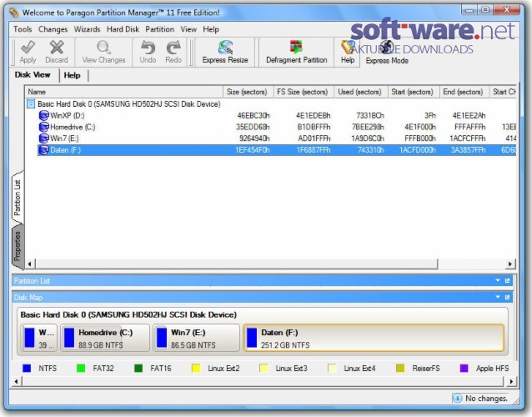
Task: Click right arrow of partition list scrollbar
Action: (510, 264)
